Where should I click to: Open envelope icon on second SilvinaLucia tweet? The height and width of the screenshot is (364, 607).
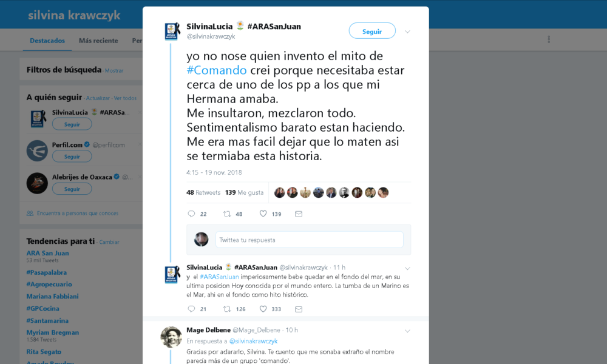pyautogui.click(x=299, y=309)
